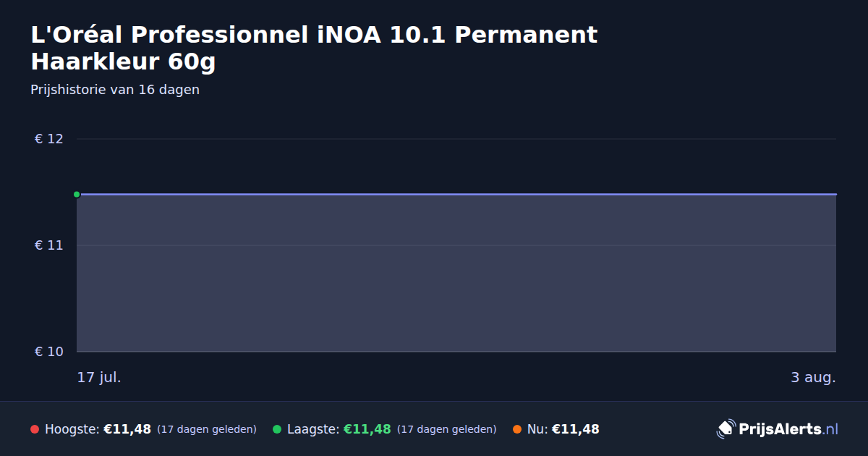Screen dimensions: 868x456
Task: Click the purple price line in the chart
Action: [x=456, y=194]
